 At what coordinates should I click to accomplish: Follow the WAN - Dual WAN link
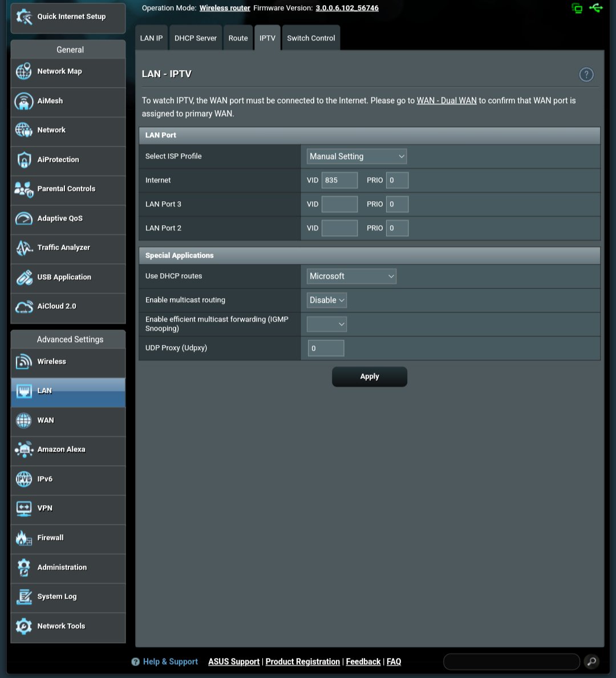tap(447, 101)
